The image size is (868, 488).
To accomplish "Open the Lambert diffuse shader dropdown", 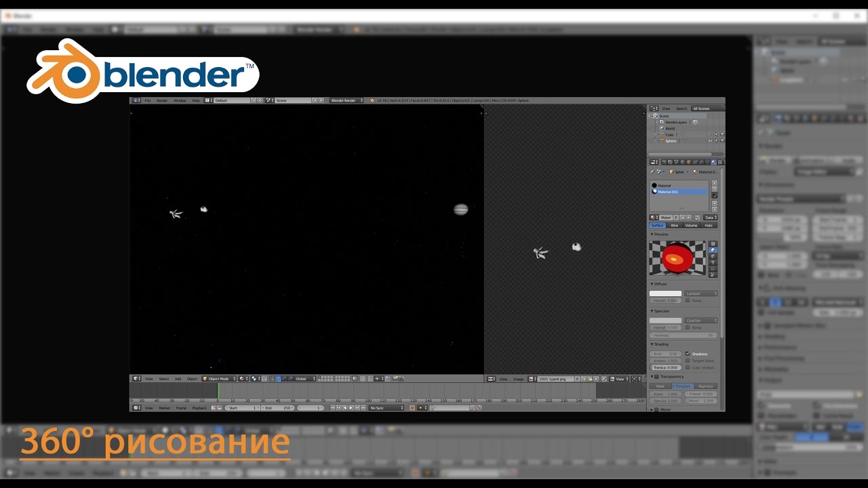I will point(701,293).
